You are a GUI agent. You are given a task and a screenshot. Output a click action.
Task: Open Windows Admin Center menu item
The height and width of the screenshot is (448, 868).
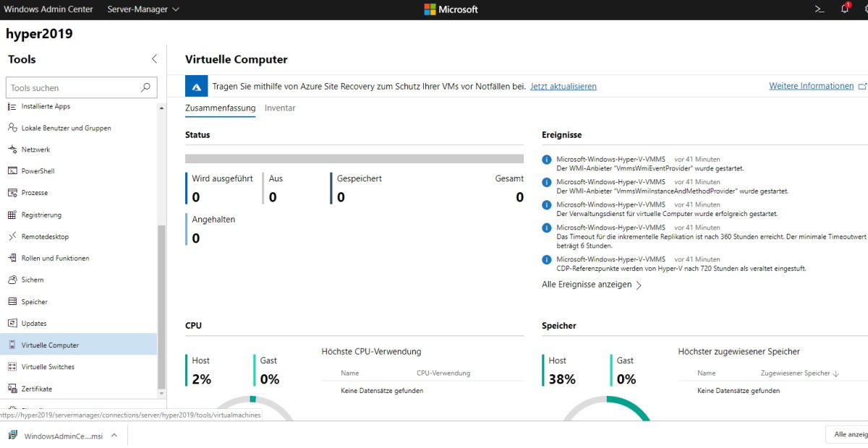point(48,9)
